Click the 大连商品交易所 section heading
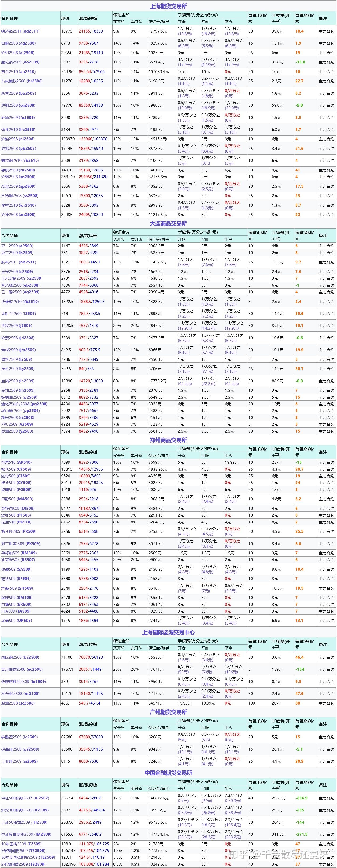 click(x=168, y=224)
